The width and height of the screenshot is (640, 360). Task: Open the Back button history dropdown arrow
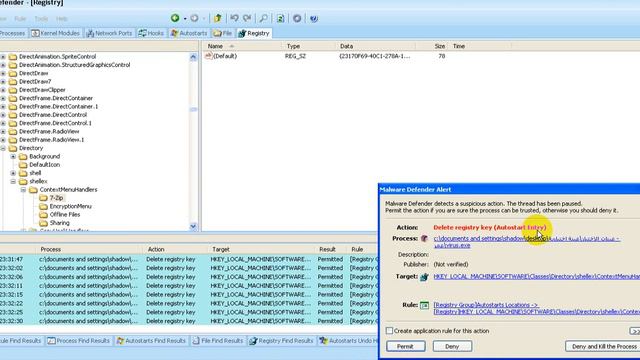[x=185, y=18]
